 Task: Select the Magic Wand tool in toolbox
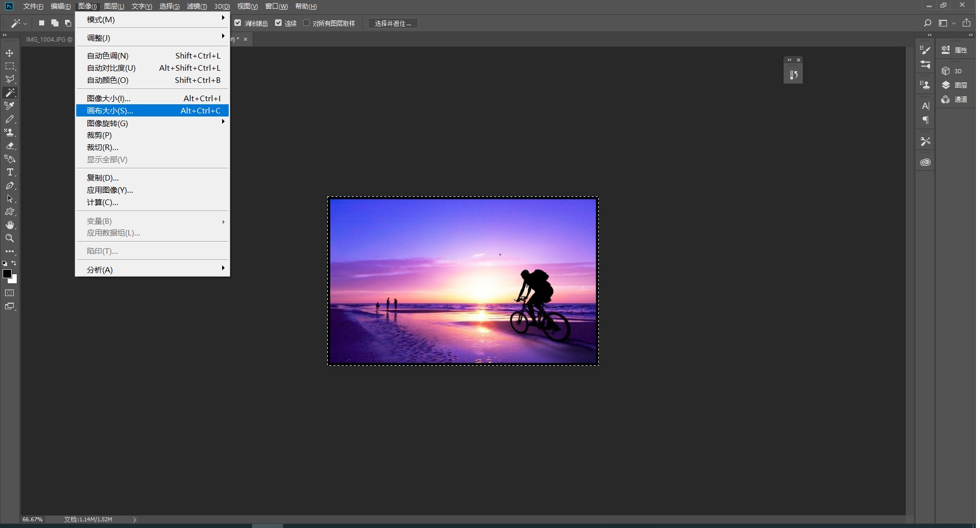[10, 93]
